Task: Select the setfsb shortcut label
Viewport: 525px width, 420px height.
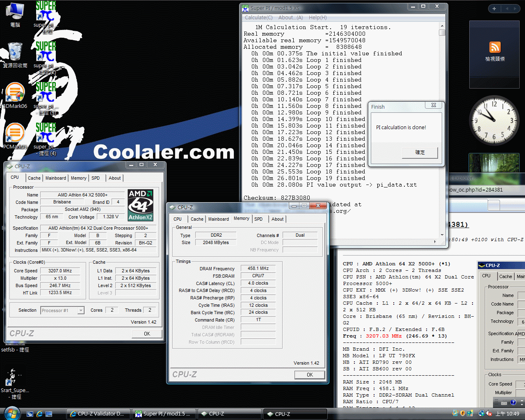Action: point(15,350)
